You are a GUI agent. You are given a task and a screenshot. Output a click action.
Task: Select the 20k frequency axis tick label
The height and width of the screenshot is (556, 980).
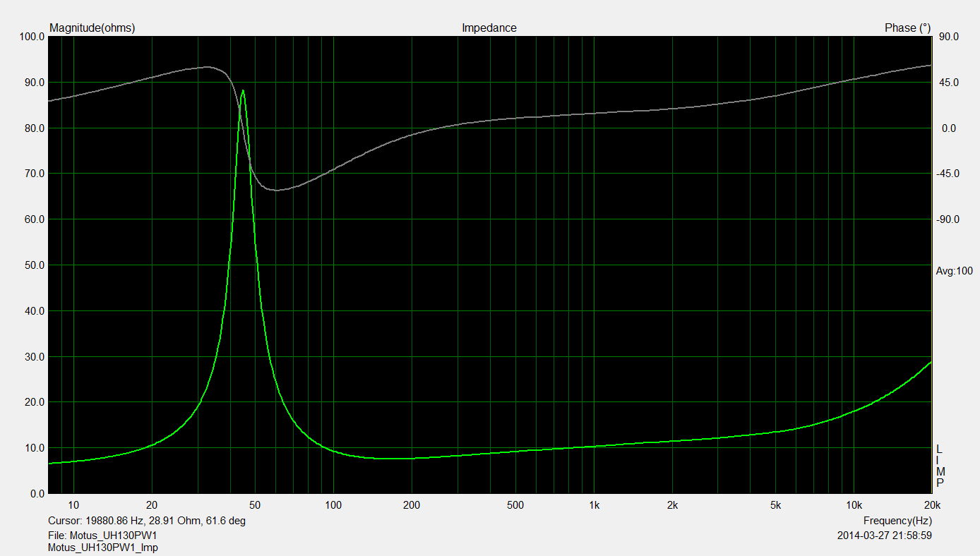pyautogui.click(x=931, y=505)
